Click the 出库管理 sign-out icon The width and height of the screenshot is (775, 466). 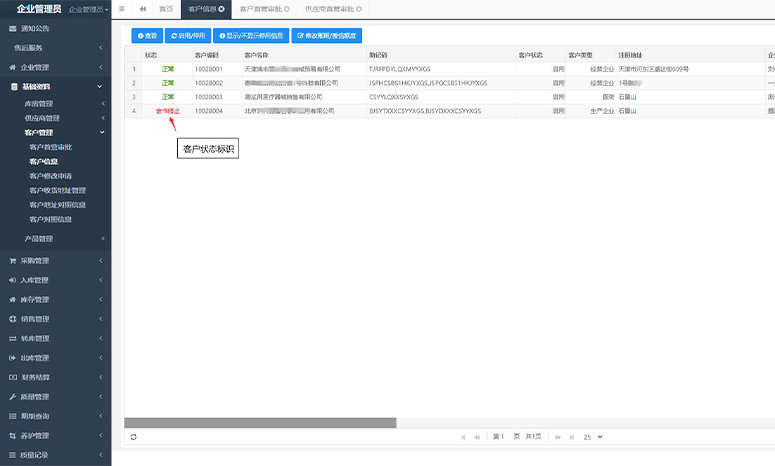point(12,358)
